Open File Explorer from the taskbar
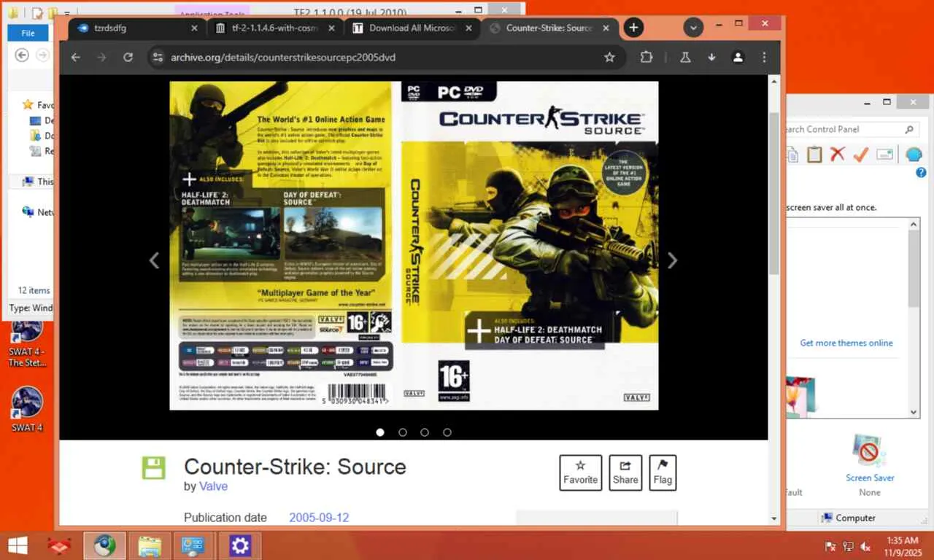 click(x=150, y=545)
